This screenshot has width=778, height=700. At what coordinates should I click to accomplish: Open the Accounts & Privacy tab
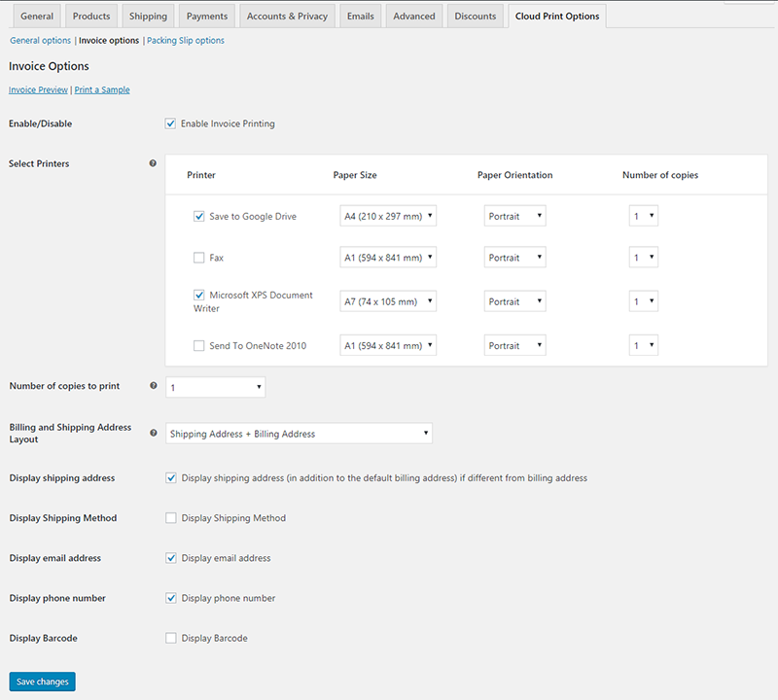(x=287, y=16)
